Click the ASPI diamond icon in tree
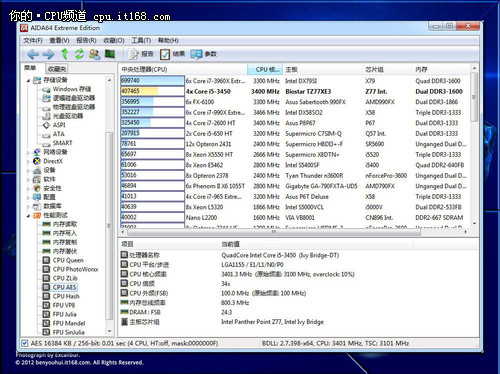The width and height of the screenshot is (500, 374). [x=46, y=125]
